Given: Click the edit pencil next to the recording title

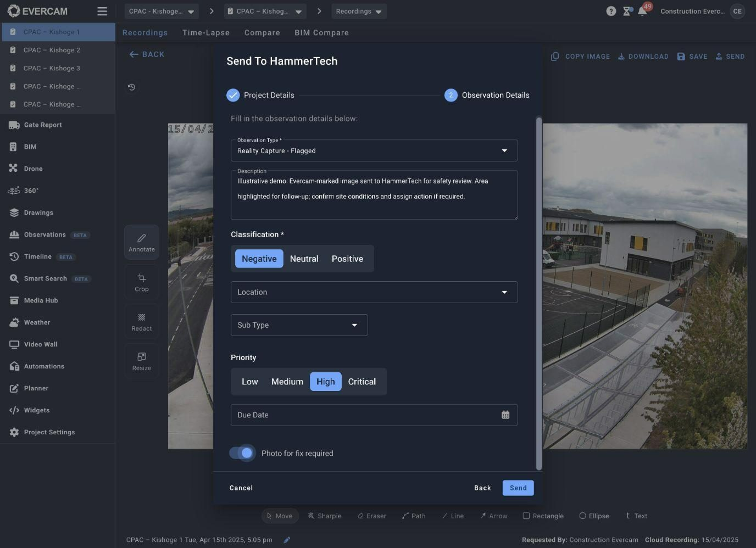Looking at the screenshot, I should click(287, 540).
